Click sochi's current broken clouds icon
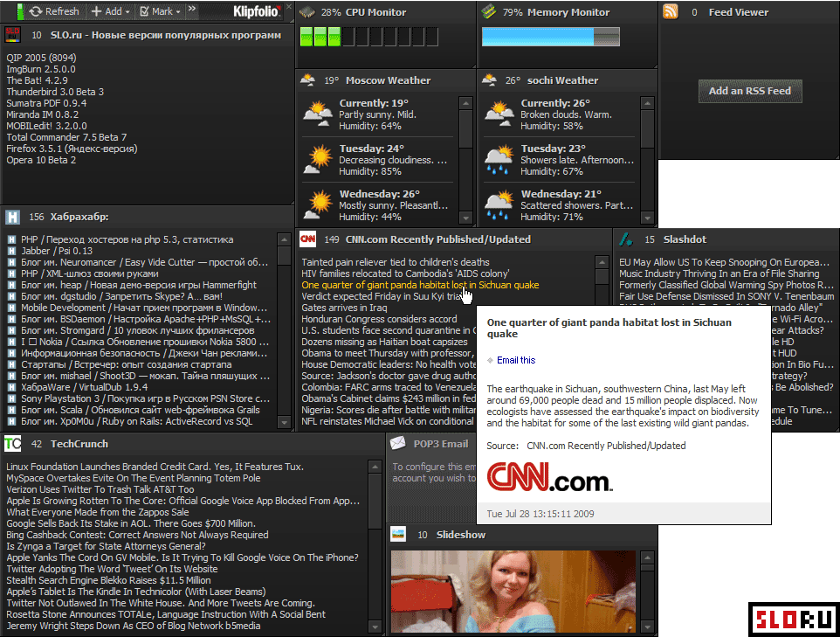This screenshot has height=637, width=840. [x=499, y=114]
